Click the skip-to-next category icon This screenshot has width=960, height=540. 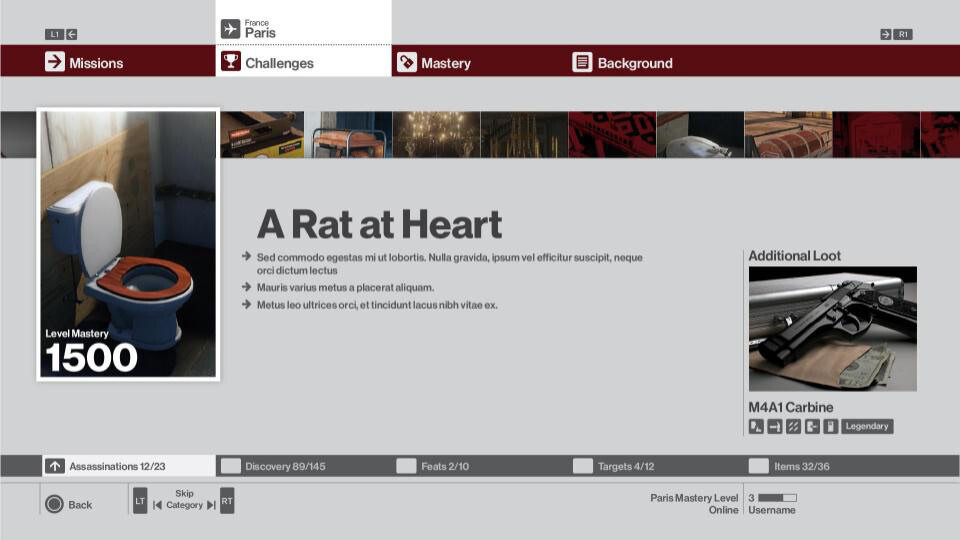coord(211,505)
